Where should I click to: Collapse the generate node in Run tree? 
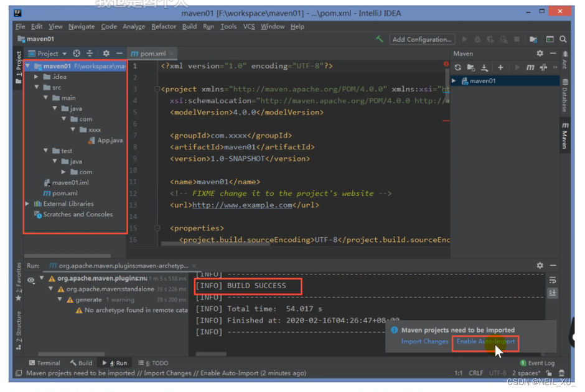[x=60, y=299]
